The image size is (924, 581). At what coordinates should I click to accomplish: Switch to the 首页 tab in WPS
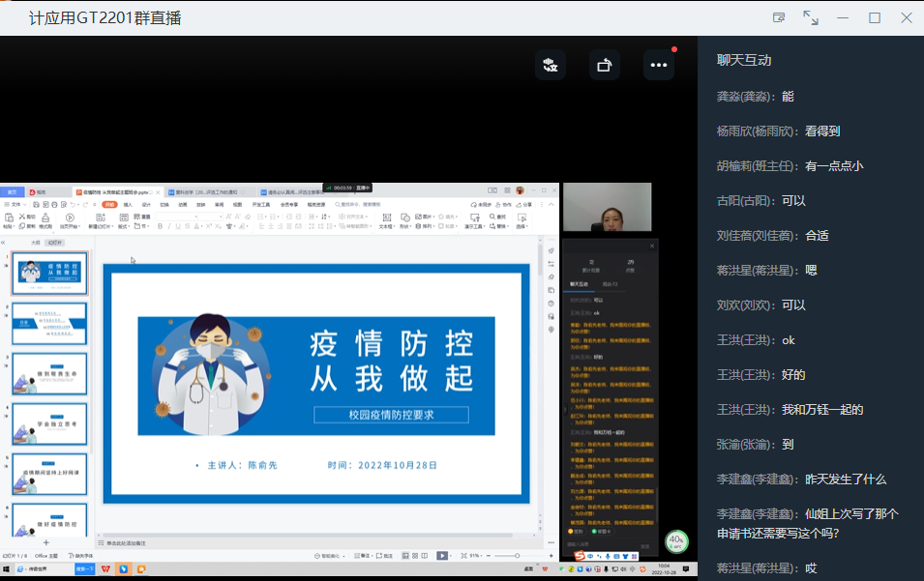12,192
